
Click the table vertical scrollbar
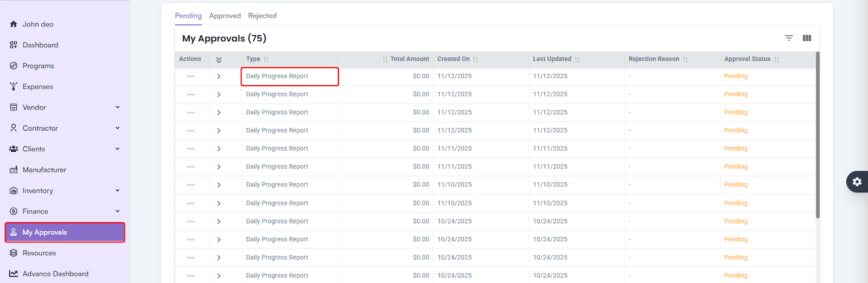click(818, 136)
